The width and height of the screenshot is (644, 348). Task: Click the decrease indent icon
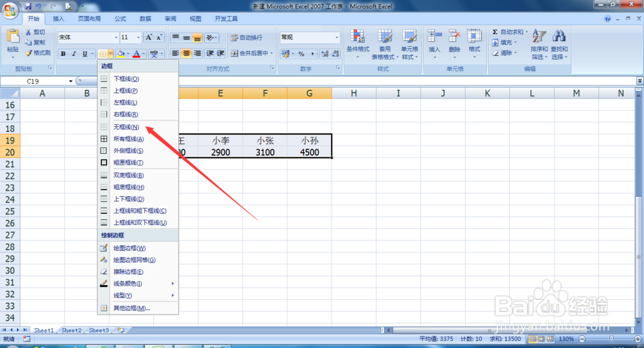(210, 53)
